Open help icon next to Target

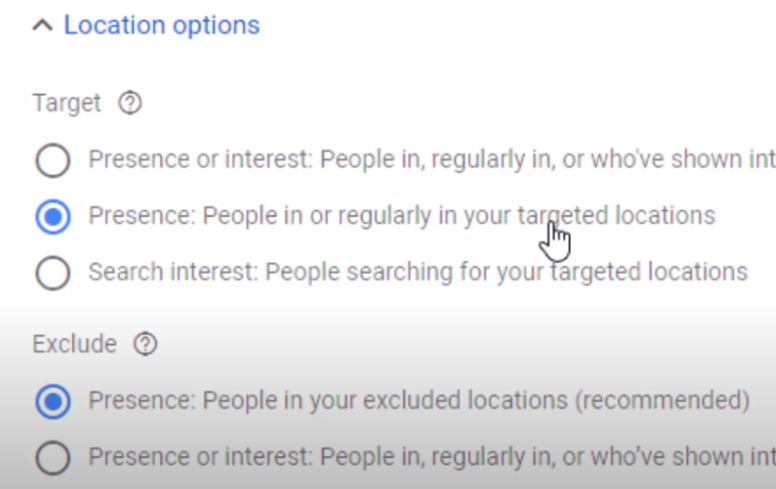[130, 103]
